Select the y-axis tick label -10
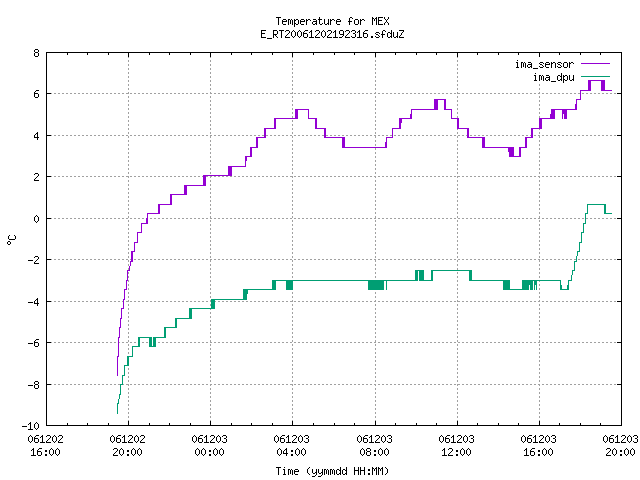The height and width of the screenshot is (480, 640). 31,426
